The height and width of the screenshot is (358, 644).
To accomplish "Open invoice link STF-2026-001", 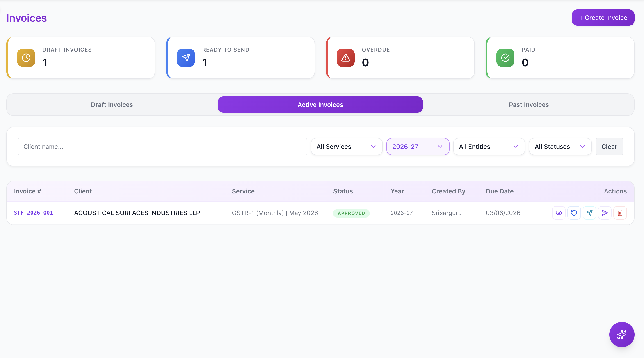I will click(x=34, y=213).
